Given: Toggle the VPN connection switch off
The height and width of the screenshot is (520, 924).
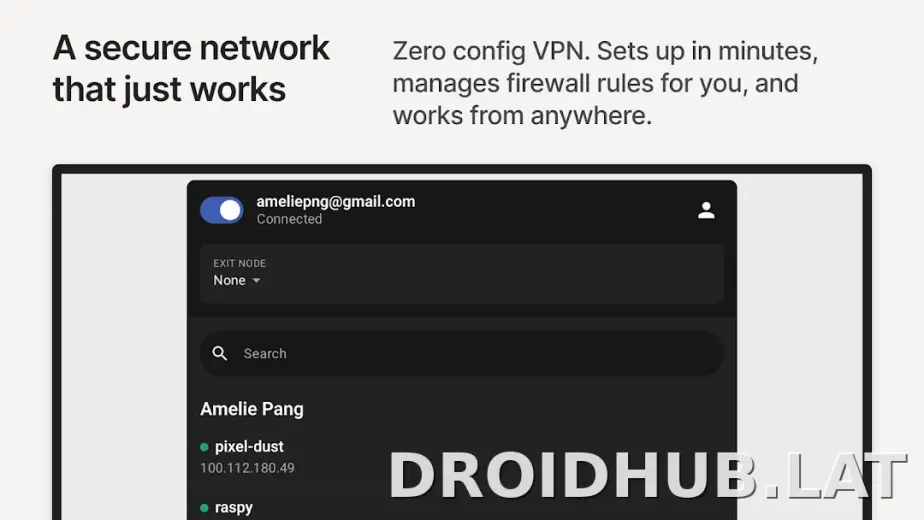Looking at the screenshot, I should pos(222,210).
